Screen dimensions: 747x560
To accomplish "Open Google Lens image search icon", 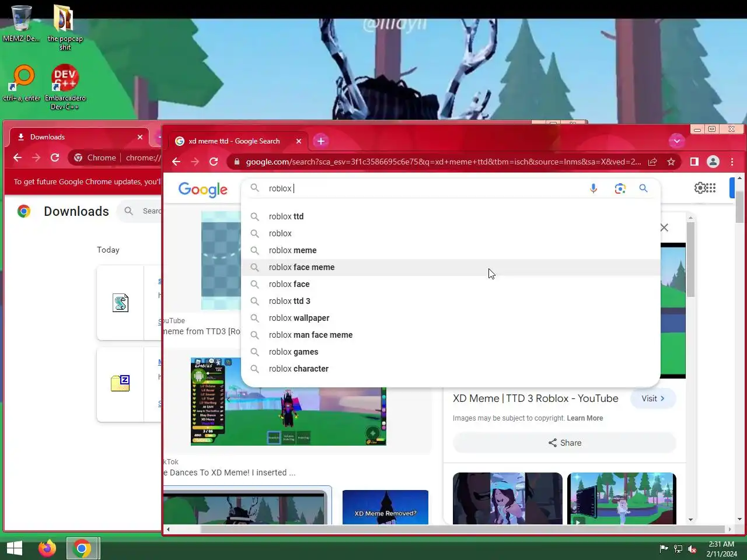I will 620,188.
